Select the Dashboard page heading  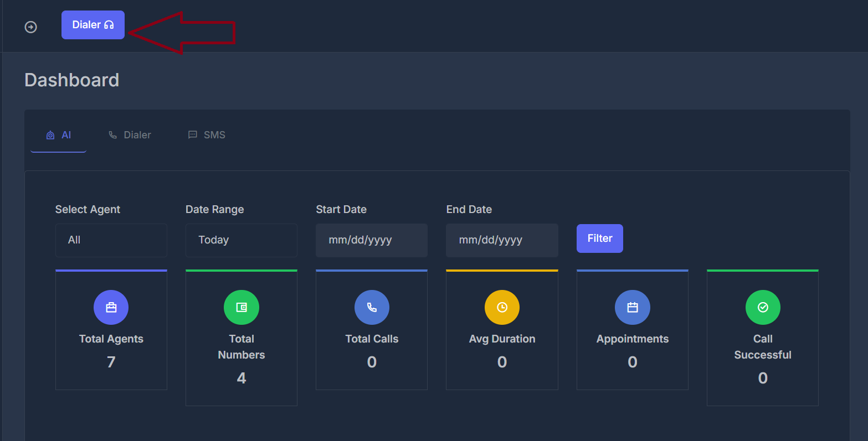pos(72,80)
